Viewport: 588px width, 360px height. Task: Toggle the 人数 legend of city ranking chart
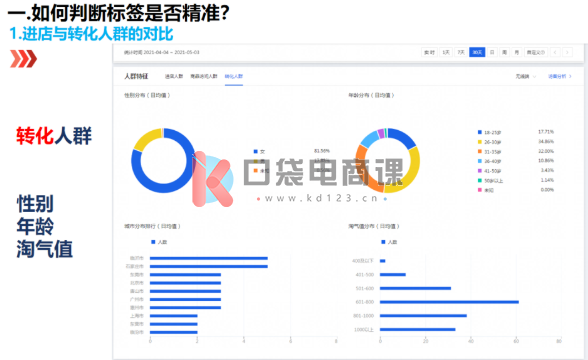159,242
